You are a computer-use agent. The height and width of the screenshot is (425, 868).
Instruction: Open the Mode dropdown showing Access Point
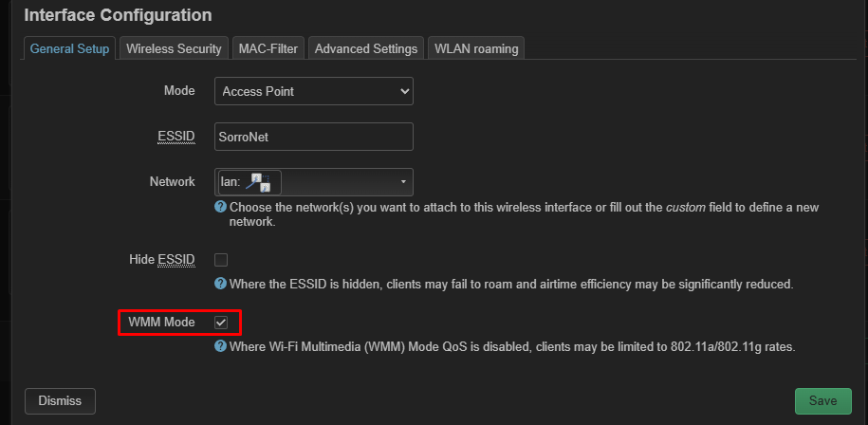pos(313,91)
